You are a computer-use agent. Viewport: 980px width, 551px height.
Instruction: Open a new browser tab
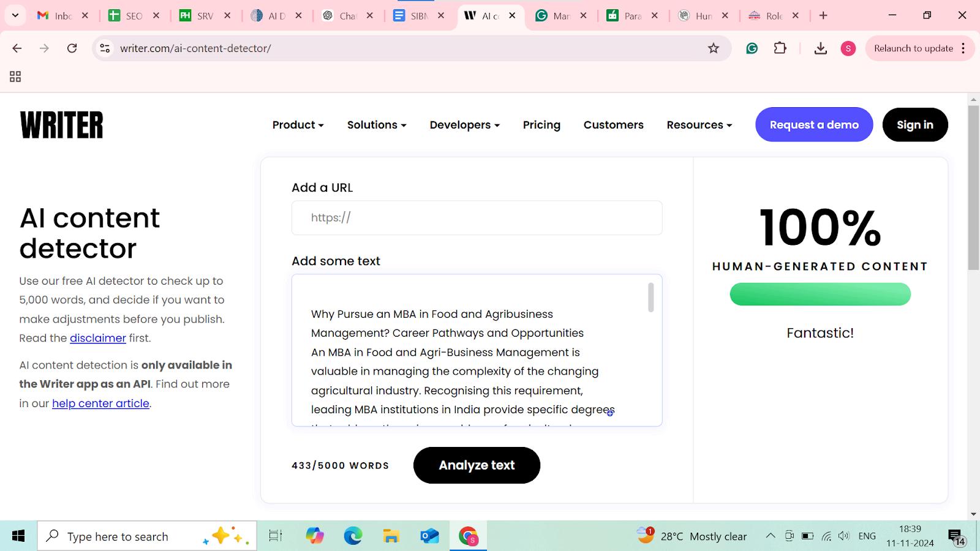[x=823, y=16]
